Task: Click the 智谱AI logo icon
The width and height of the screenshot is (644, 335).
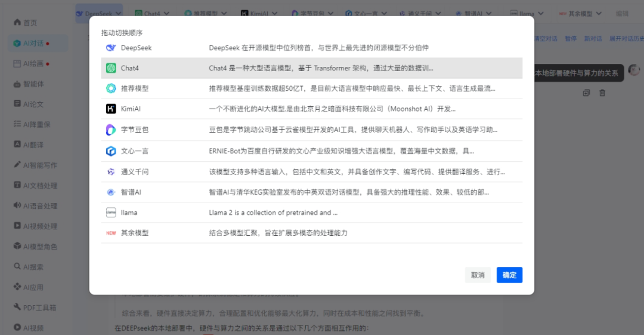Action: point(111,192)
